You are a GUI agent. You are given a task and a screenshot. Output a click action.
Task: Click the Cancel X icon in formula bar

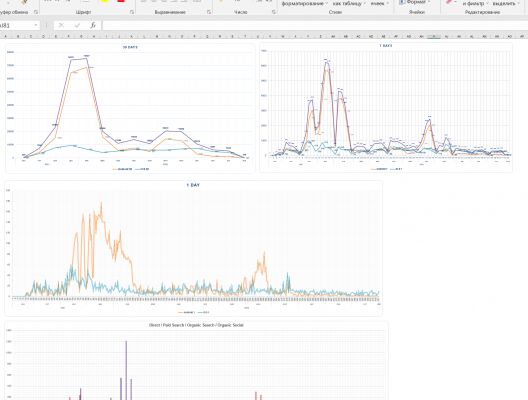click(x=61, y=25)
